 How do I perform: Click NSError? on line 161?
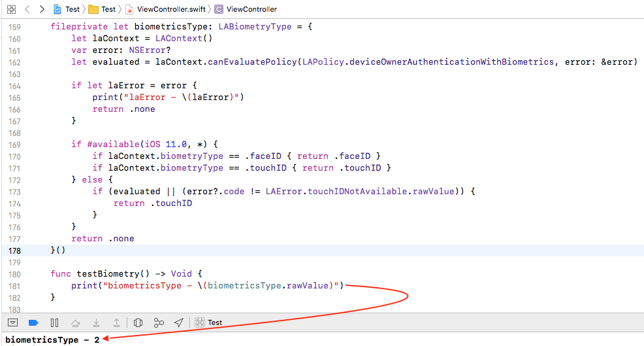pos(150,50)
